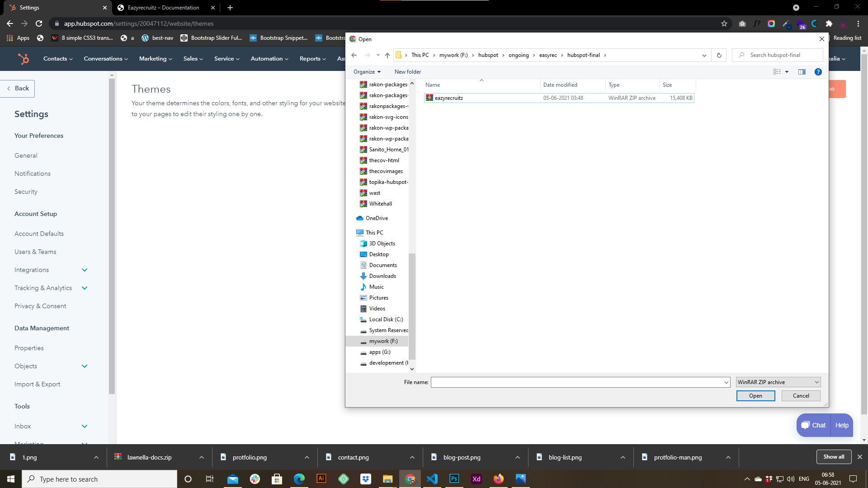Click the Up folder arrow in the dialog
Image resolution: width=868 pixels, height=488 pixels.
pos(387,55)
